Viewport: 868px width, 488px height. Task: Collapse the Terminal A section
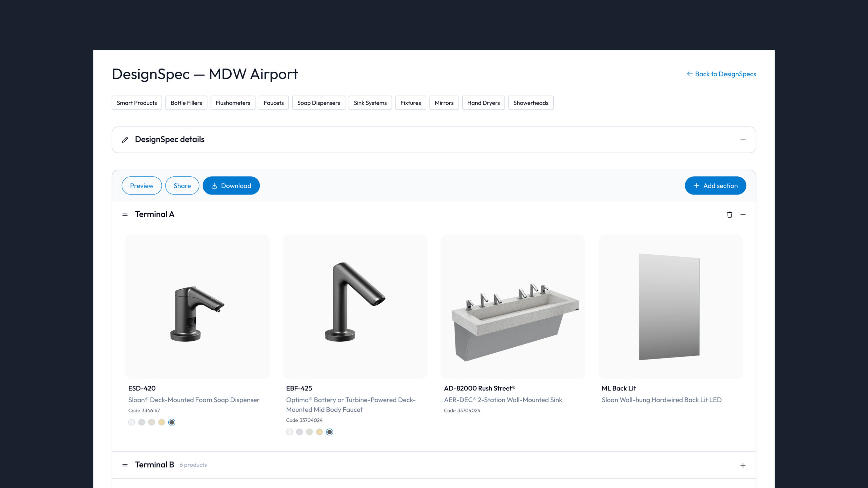[743, 214]
